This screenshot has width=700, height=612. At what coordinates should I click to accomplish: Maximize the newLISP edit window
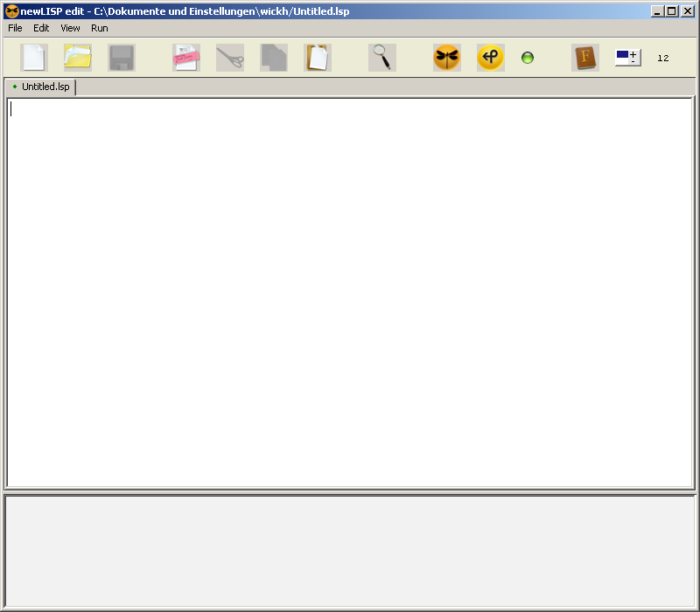coord(671,11)
